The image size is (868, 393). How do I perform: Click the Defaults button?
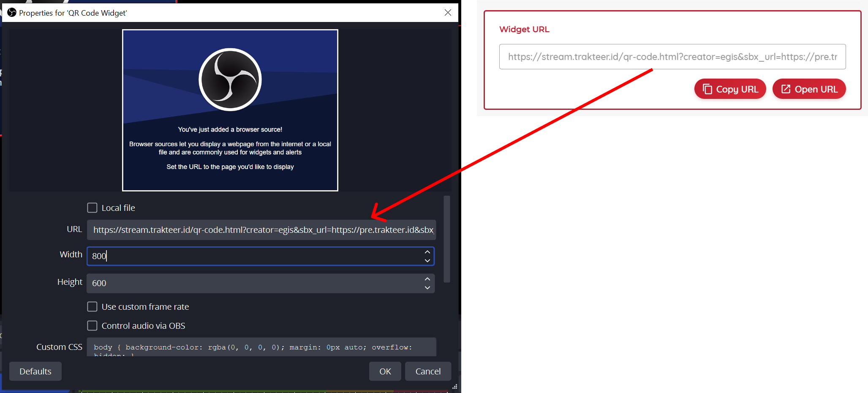(x=35, y=371)
